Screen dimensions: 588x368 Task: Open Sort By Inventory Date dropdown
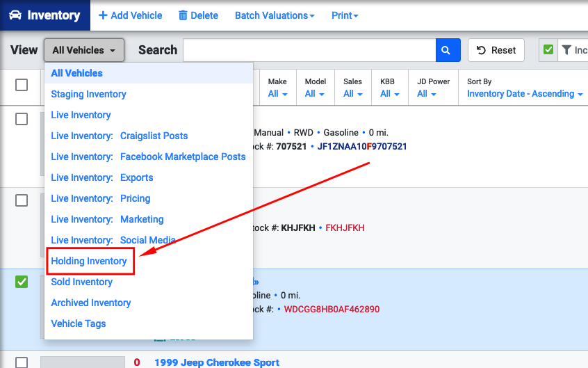coord(525,94)
